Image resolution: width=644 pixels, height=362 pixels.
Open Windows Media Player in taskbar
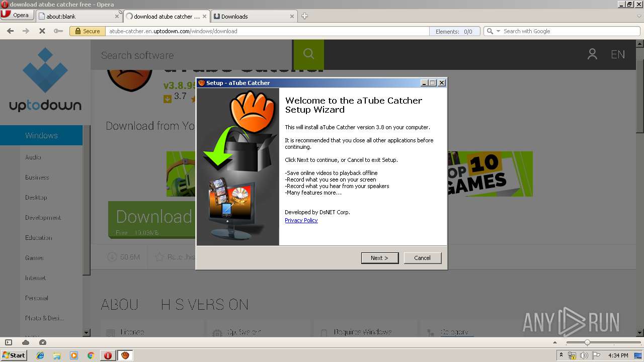point(74,355)
